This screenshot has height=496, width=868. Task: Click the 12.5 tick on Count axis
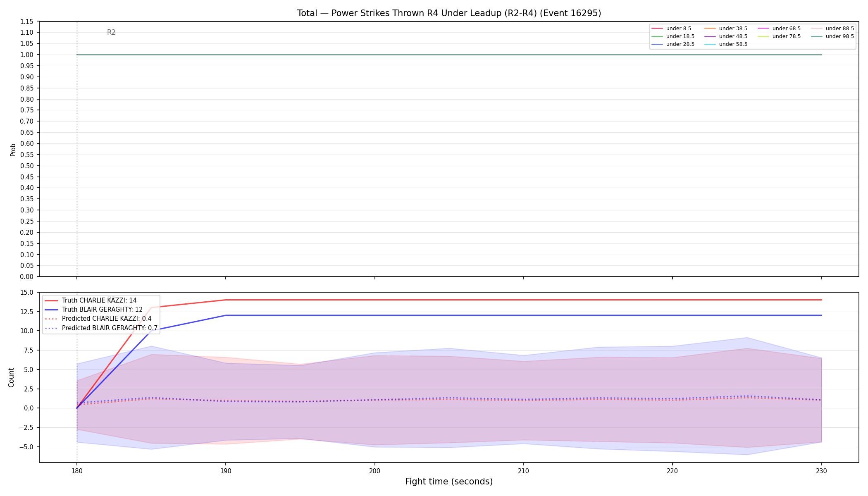[x=27, y=312]
